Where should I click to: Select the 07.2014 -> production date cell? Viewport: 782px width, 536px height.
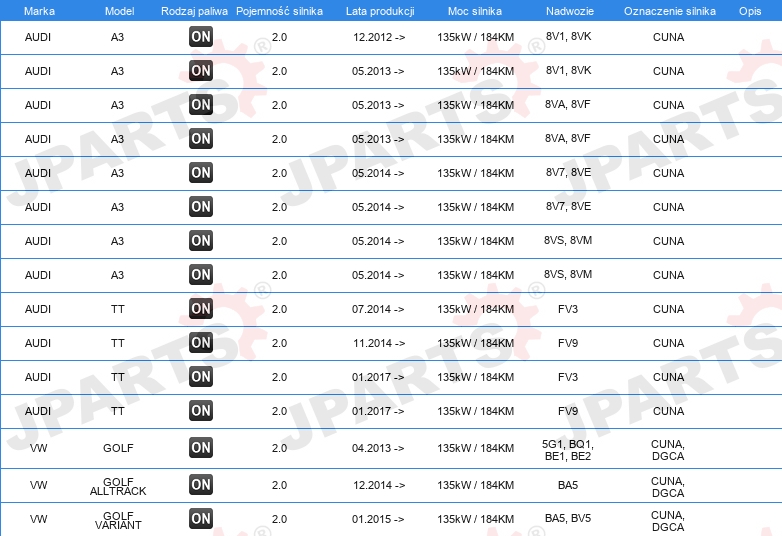pos(378,309)
